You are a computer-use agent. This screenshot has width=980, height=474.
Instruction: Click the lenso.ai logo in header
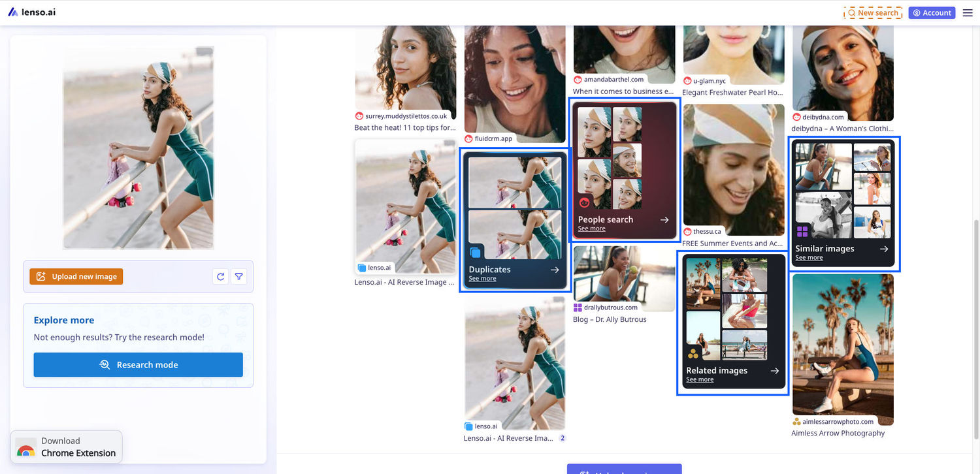(x=32, y=12)
